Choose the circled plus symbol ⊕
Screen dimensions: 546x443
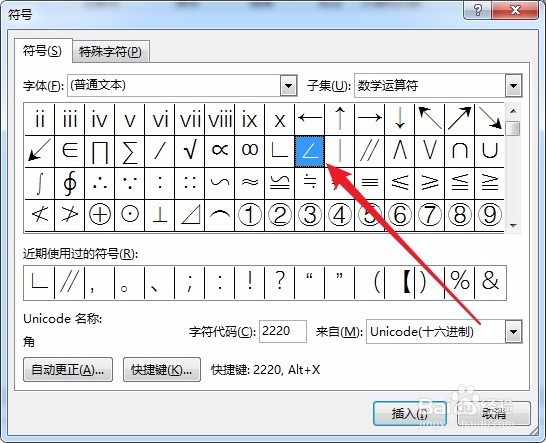[x=100, y=215]
